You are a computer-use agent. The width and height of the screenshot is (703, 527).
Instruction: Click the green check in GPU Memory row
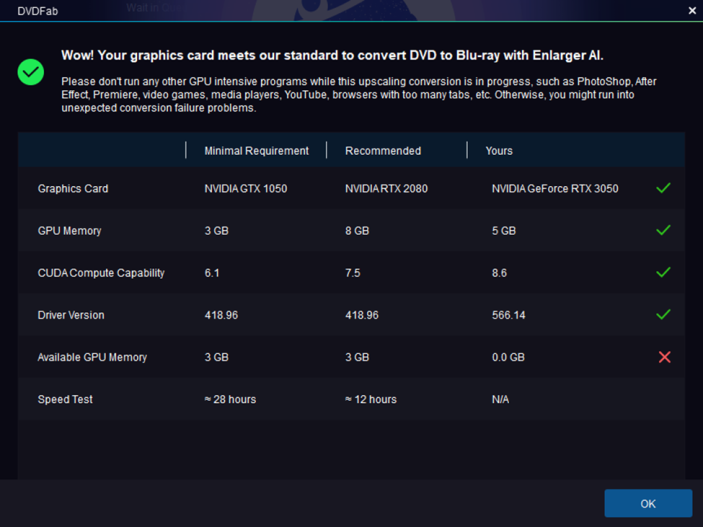663,230
